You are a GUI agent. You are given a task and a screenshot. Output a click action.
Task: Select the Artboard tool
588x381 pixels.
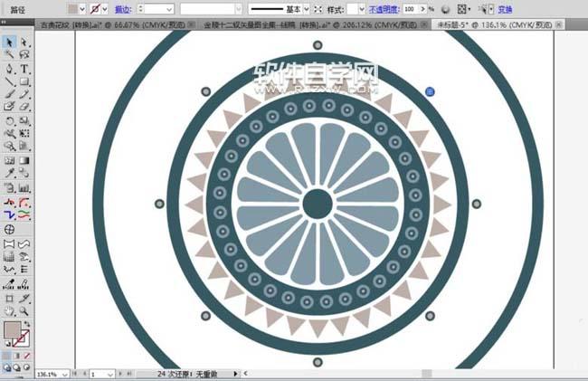pyautogui.click(x=9, y=299)
